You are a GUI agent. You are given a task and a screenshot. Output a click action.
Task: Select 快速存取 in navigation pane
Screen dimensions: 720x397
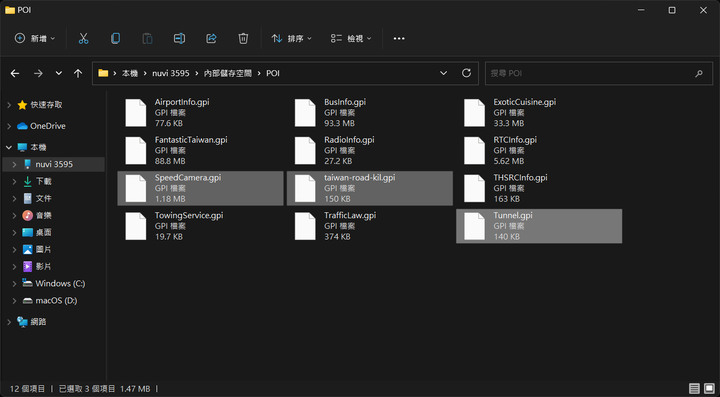pos(46,105)
